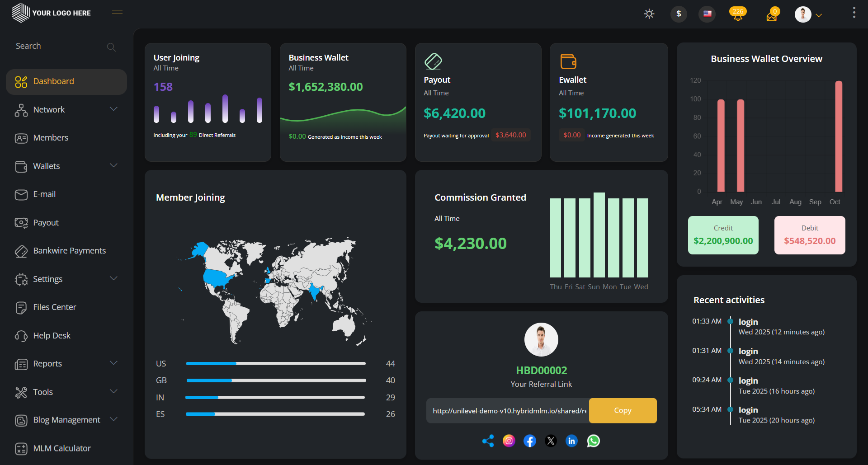Click the Search input field
This screenshot has width=868, height=465.
pos(59,46)
